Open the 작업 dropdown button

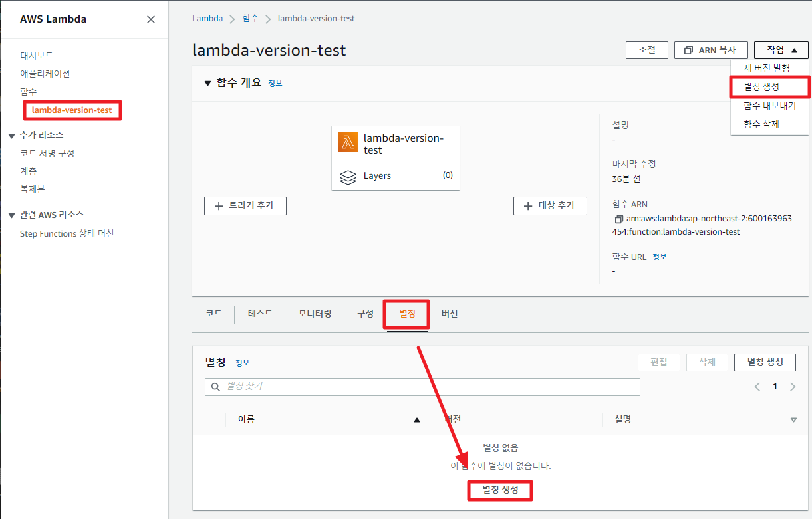point(781,50)
